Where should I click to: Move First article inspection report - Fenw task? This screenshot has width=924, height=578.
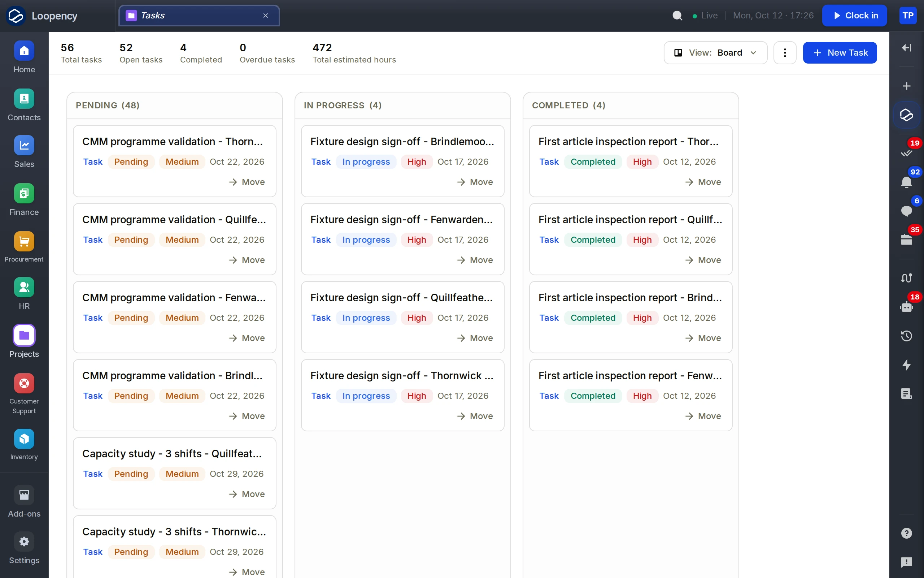pos(703,416)
